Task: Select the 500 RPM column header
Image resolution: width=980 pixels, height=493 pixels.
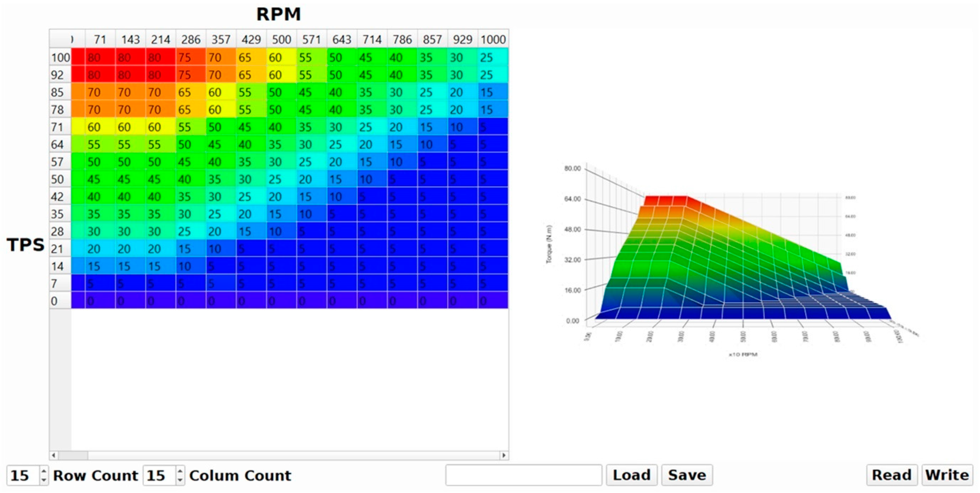Action: click(x=281, y=39)
